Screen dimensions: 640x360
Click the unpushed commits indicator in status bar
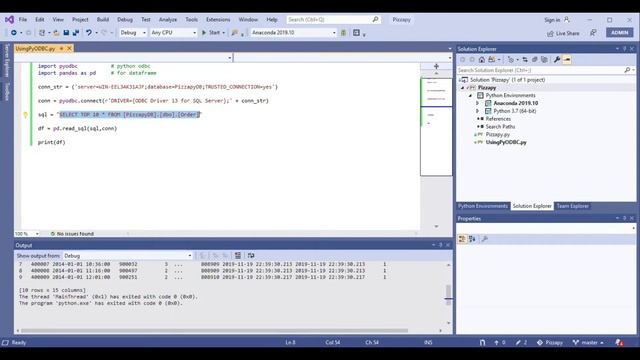[x=500, y=342]
